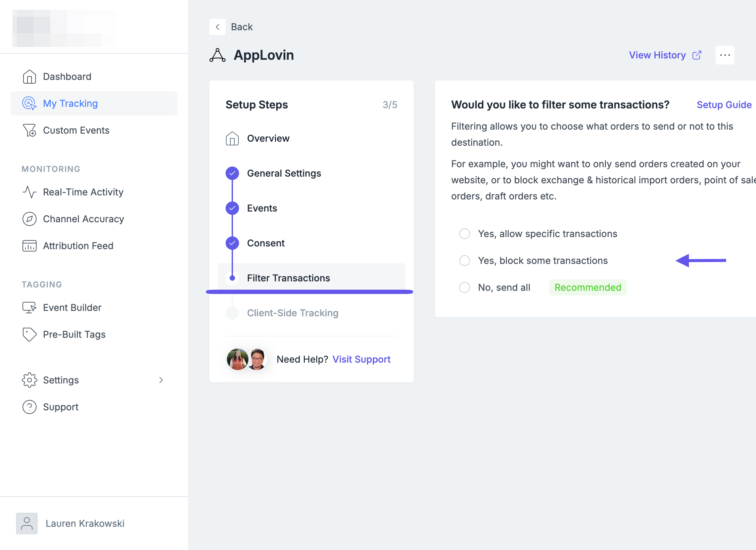Go to the Overview setup step
756x550 pixels.
pyautogui.click(x=312, y=138)
